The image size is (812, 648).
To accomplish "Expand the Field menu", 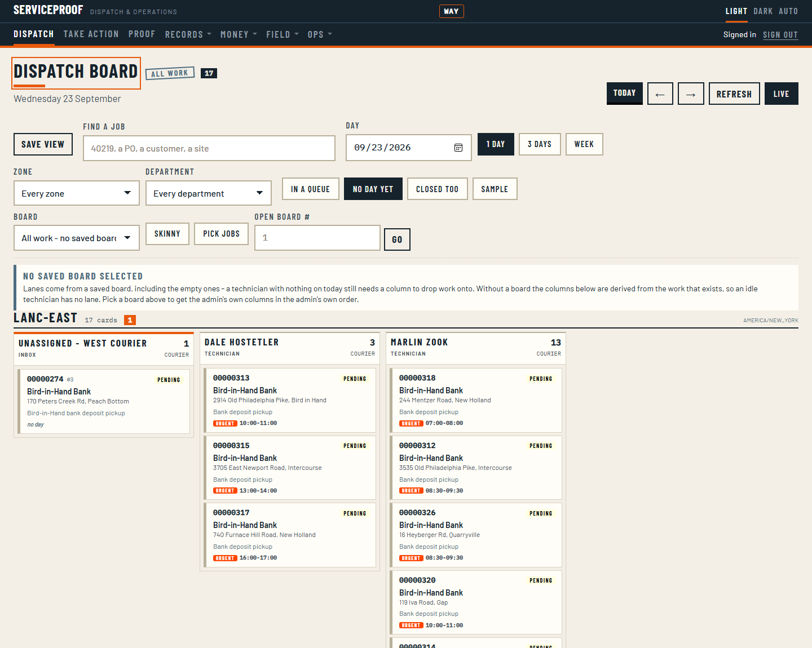I will [283, 34].
